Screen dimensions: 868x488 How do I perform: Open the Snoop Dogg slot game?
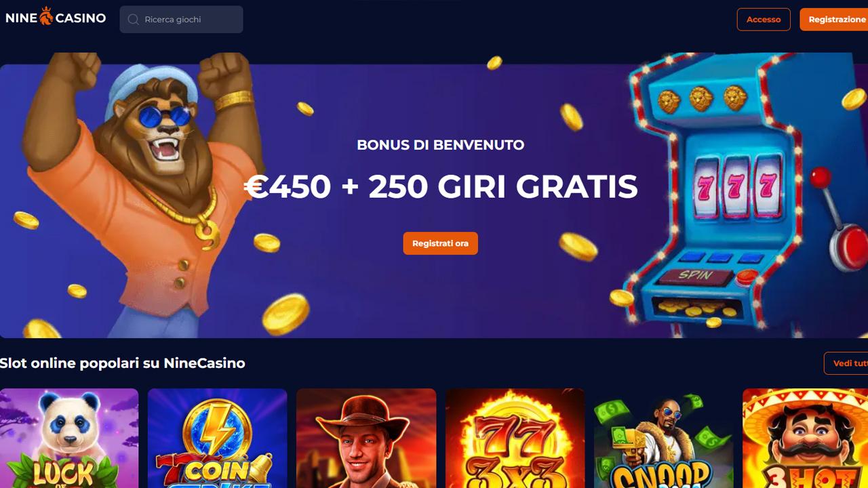click(663, 438)
